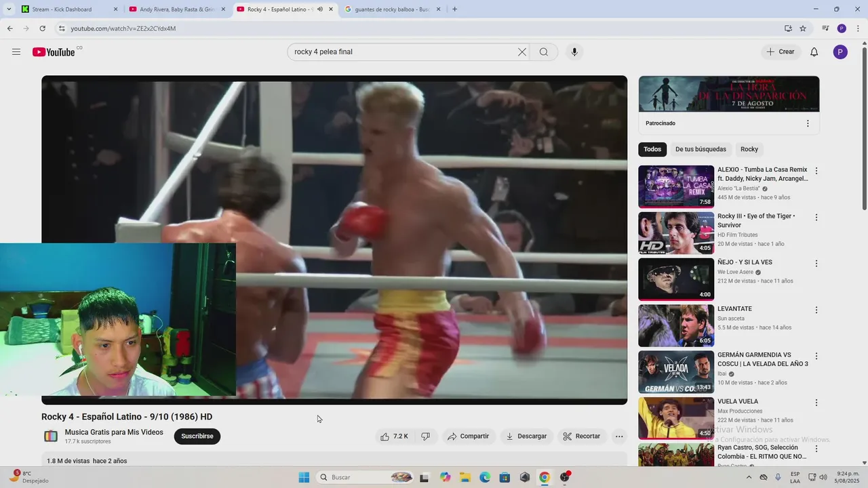This screenshot has height=488, width=868.
Task: Open the account avatar menu on YouTube
Action: point(840,52)
